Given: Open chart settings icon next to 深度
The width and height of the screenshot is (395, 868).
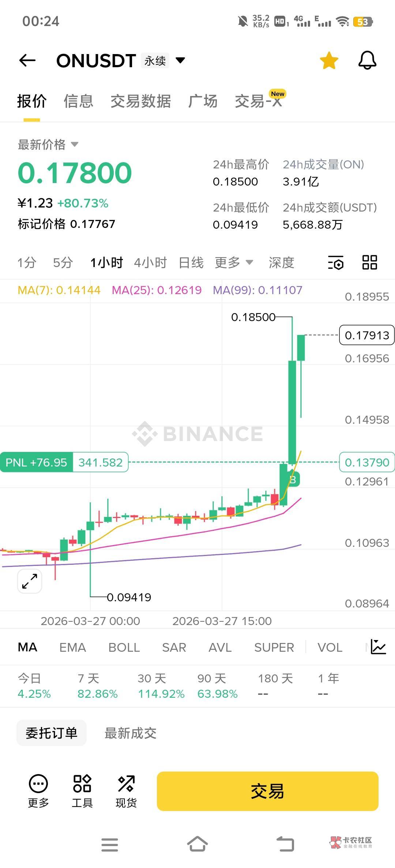Looking at the screenshot, I should (335, 262).
